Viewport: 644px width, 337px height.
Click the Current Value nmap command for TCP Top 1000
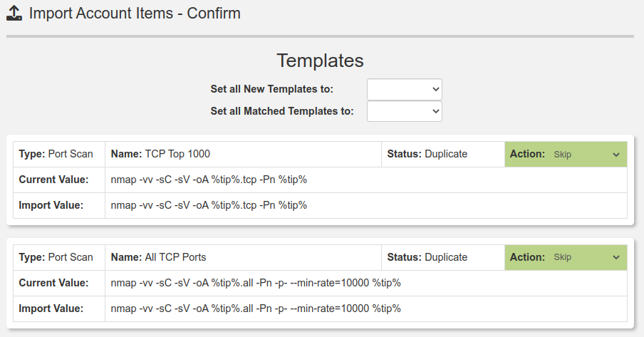(209, 180)
